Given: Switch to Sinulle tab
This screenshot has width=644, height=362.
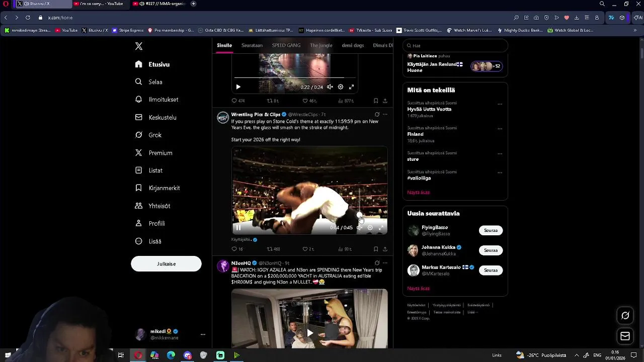Looking at the screenshot, I should [224, 45].
